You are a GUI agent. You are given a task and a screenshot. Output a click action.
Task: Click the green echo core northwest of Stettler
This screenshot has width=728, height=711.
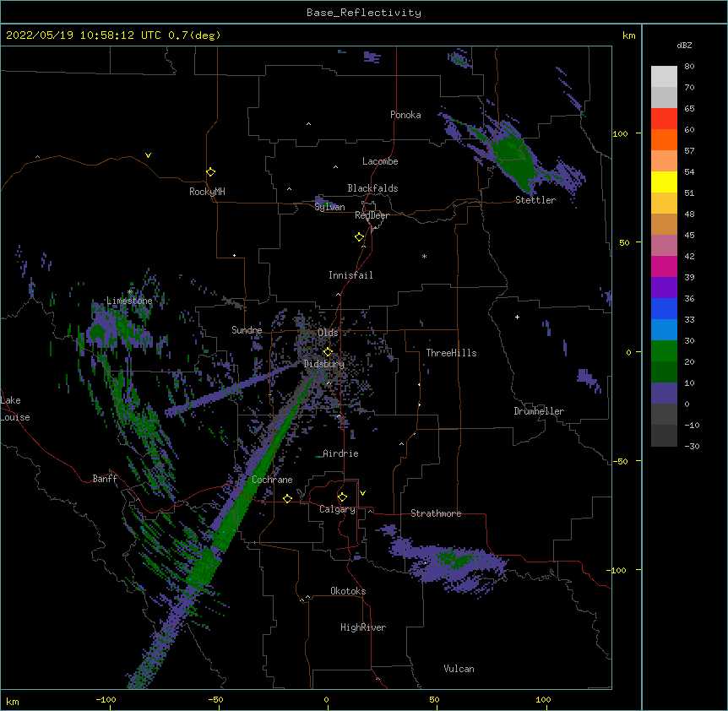point(514,160)
